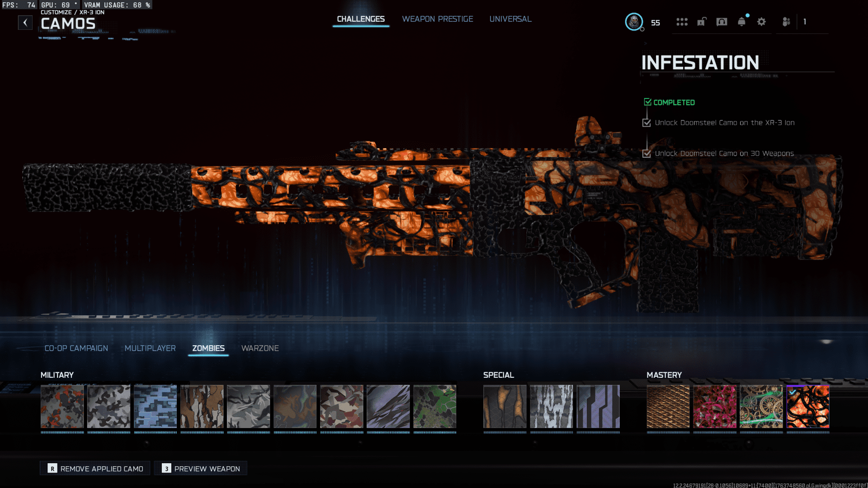
Task: Switch to the Weapon Prestige tab
Action: point(437,19)
